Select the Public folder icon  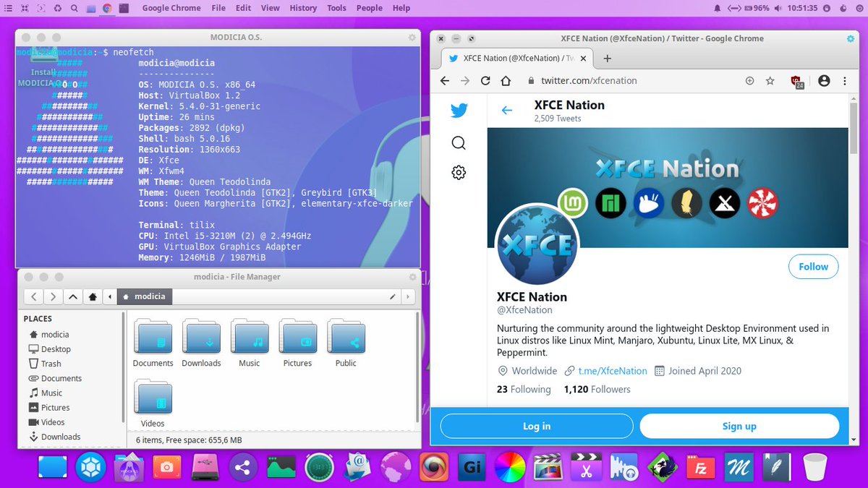click(x=346, y=337)
